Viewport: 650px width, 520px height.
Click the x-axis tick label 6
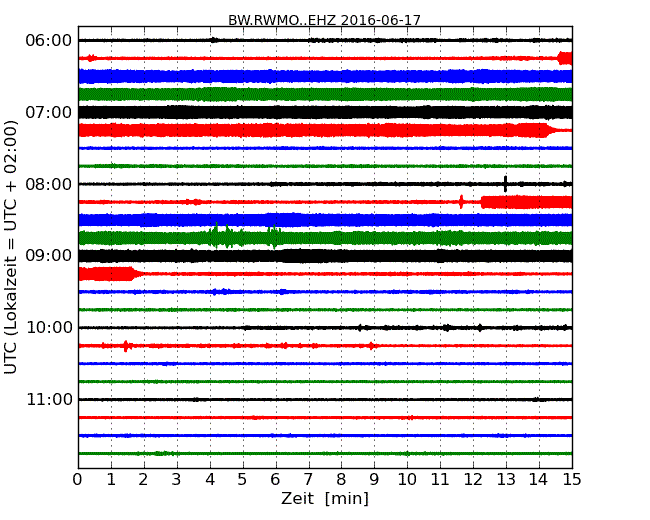[275, 480]
